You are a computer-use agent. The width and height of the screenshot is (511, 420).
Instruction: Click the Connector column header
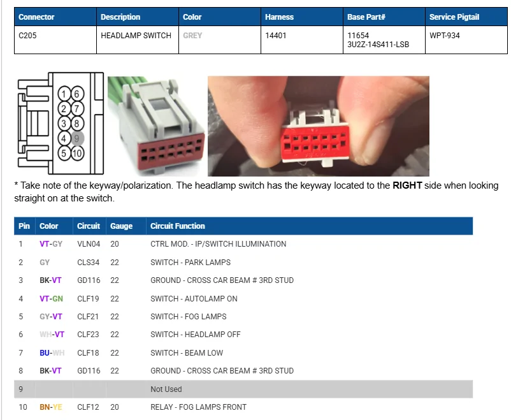pyautogui.click(x=55, y=17)
